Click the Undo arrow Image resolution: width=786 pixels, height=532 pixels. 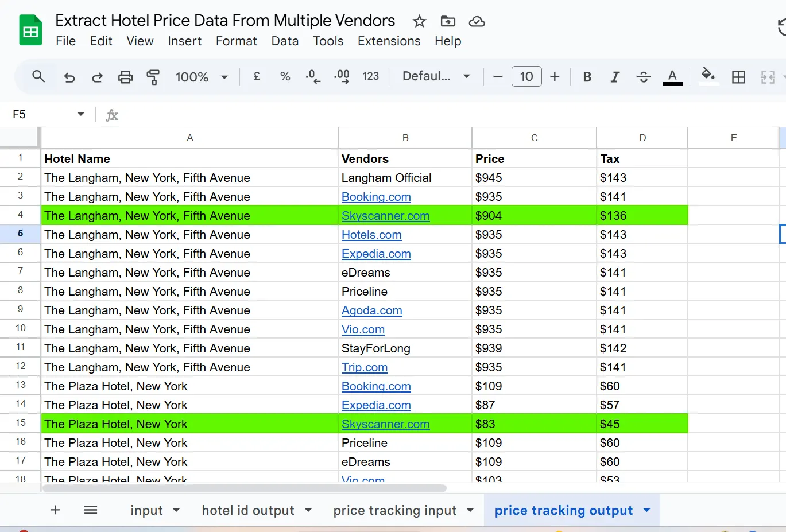[69, 77]
